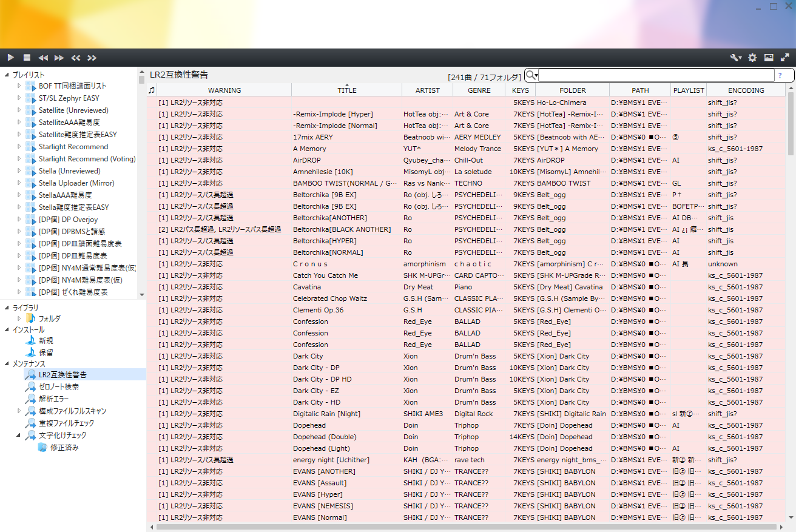Viewport: 796px width, 532px height.
Task: Click the [DP個] DPBMSと諸感 playlist icon
Action: click(x=31, y=232)
